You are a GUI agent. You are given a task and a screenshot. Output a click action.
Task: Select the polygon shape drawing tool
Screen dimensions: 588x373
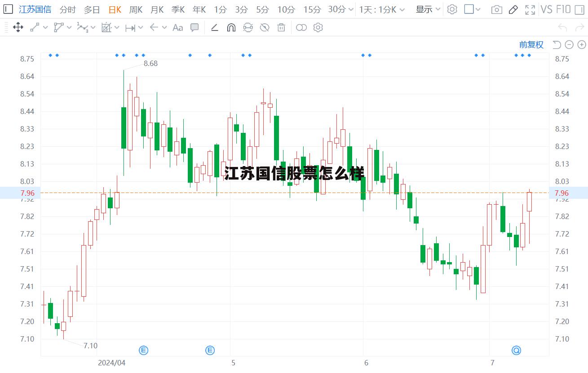click(x=58, y=27)
